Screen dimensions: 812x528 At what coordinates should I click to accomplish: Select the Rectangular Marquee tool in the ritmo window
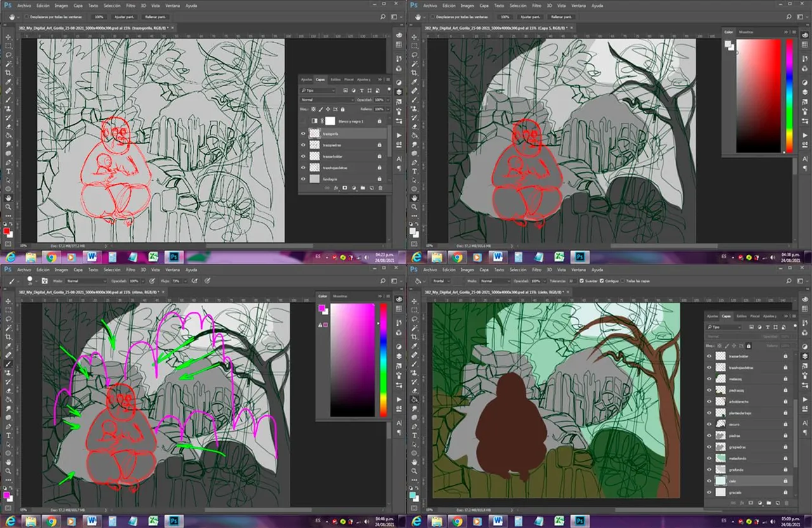pyautogui.click(x=8, y=311)
